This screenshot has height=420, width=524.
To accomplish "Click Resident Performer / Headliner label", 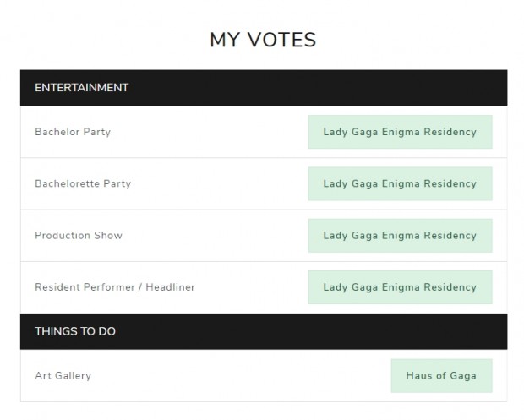I will pyautogui.click(x=115, y=287).
